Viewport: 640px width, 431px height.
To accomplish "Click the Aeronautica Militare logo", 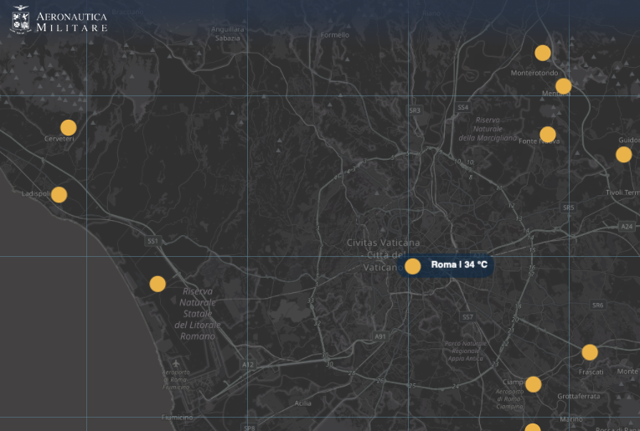I will tap(20, 19).
